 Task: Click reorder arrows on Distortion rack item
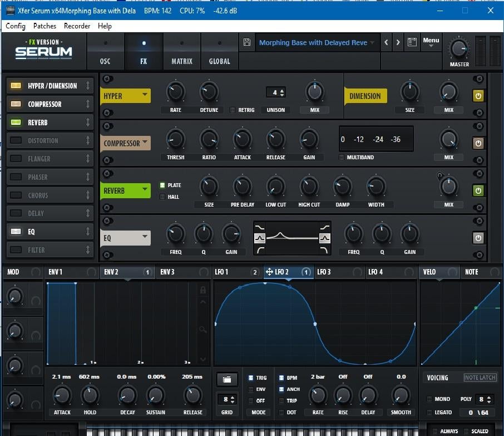point(88,140)
